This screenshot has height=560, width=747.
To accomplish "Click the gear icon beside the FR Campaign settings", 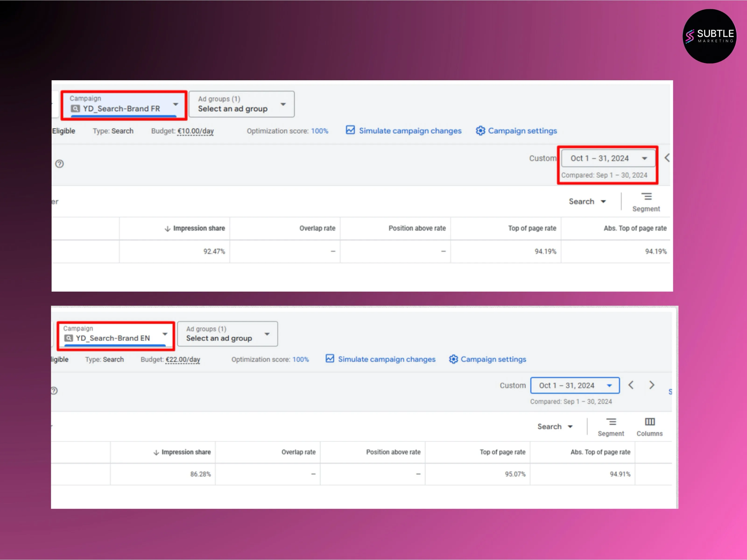I will [480, 131].
